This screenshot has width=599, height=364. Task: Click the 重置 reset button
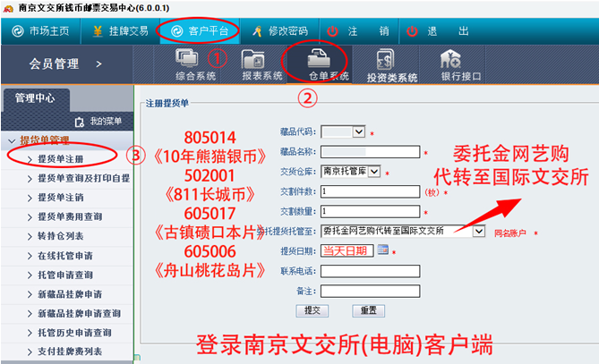click(x=368, y=310)
